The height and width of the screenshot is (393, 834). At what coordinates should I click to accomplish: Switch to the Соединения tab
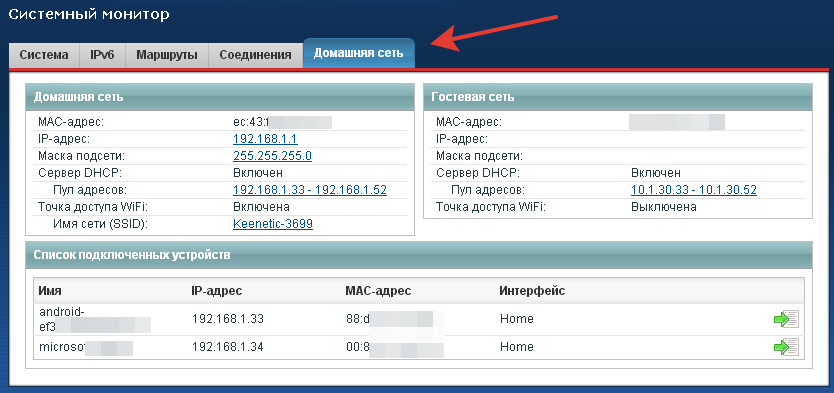[x=255, y=55]
